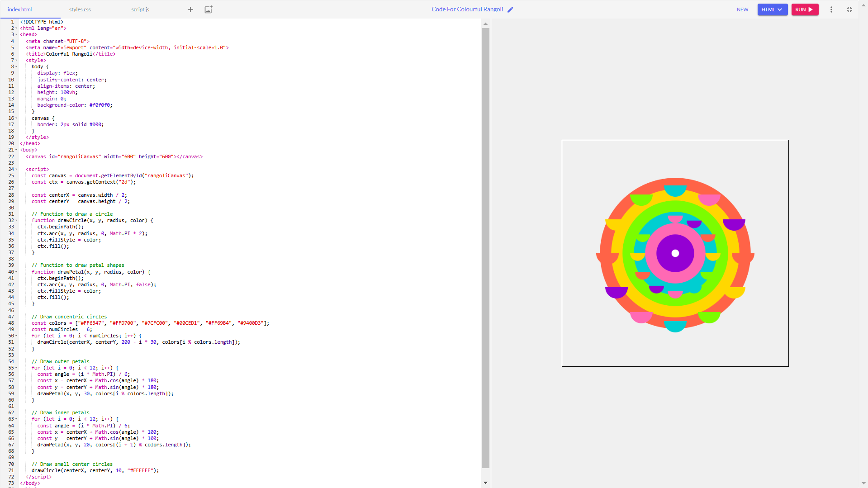Image resolution: width=868 pixels, height=488 pixels.
Task: Click the 'background-color: #f0f0f0;' line
Action: [x=75, y=105]
